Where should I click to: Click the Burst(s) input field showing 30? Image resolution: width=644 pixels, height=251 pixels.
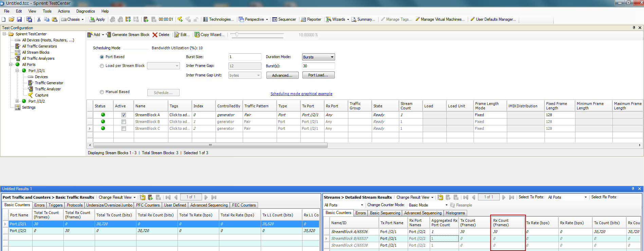pyautogui.click(x=318, y=66)
